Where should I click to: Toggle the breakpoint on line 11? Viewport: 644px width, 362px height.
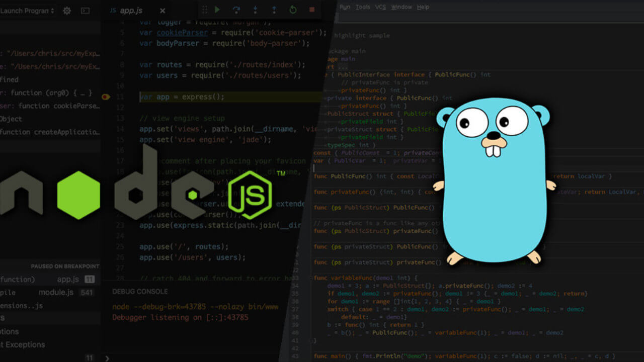tap(105, 97)
